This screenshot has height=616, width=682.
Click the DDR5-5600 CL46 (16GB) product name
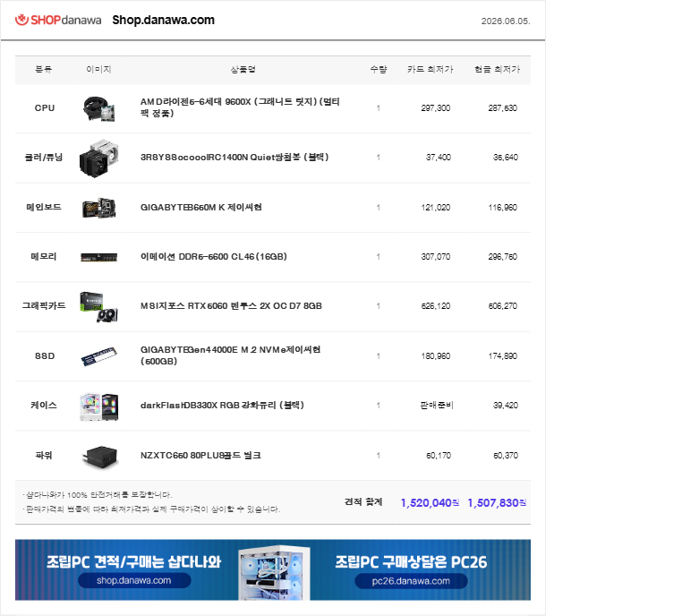pyautogui.click(x=214, y=257)
